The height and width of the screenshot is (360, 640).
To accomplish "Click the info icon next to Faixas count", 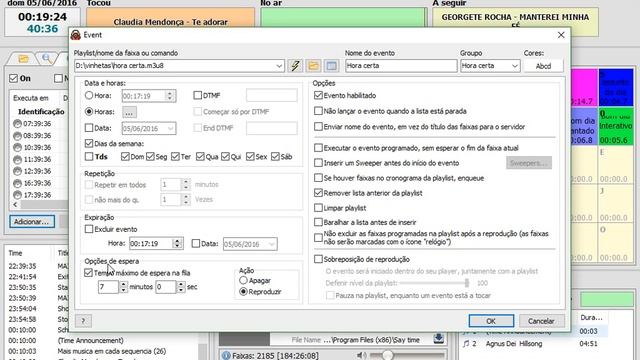I will tap(226, 356).
